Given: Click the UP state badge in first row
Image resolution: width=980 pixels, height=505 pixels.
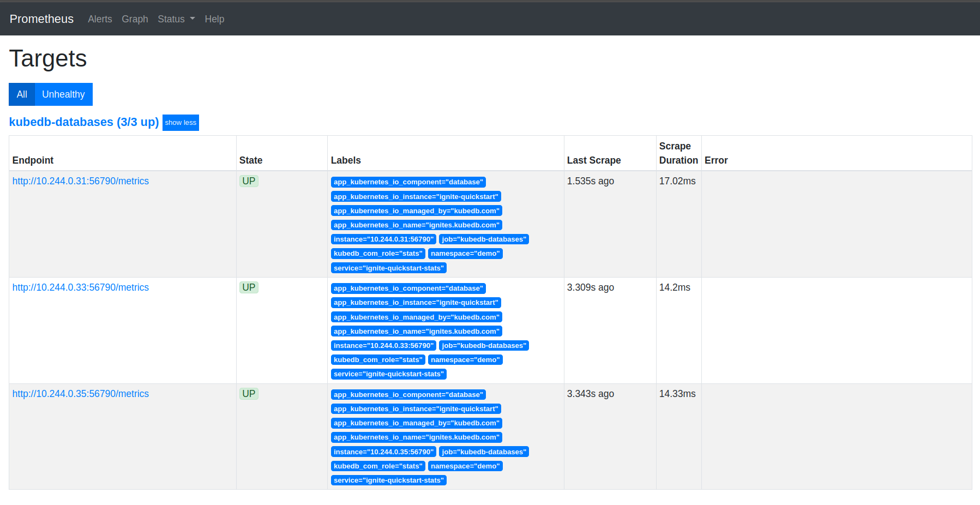Looking at the screenshot, I should pyautogui.click(x=249, y=181).
